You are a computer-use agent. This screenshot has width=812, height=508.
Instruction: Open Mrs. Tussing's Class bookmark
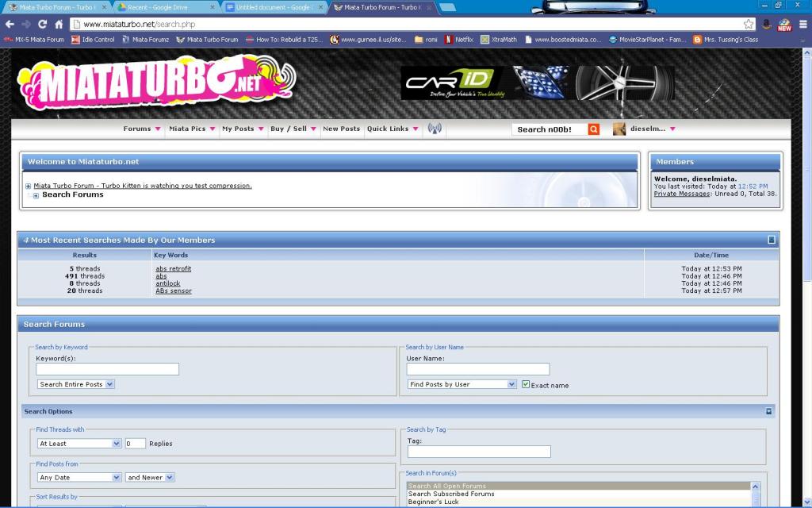point(726,40)
